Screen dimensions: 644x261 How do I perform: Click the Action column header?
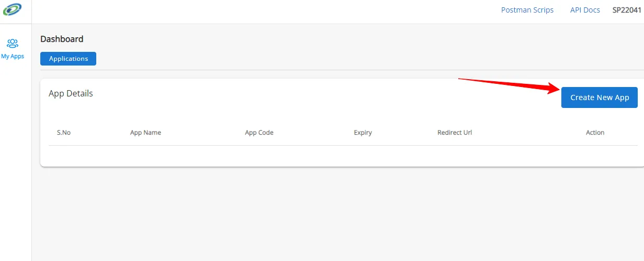595,133
